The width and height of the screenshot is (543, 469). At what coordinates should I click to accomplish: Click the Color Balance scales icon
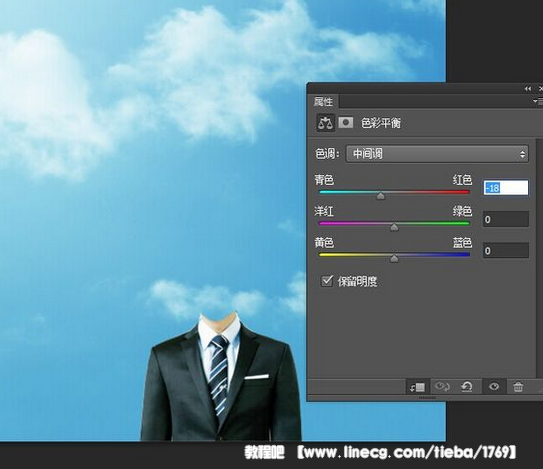(x=326, y=123)
